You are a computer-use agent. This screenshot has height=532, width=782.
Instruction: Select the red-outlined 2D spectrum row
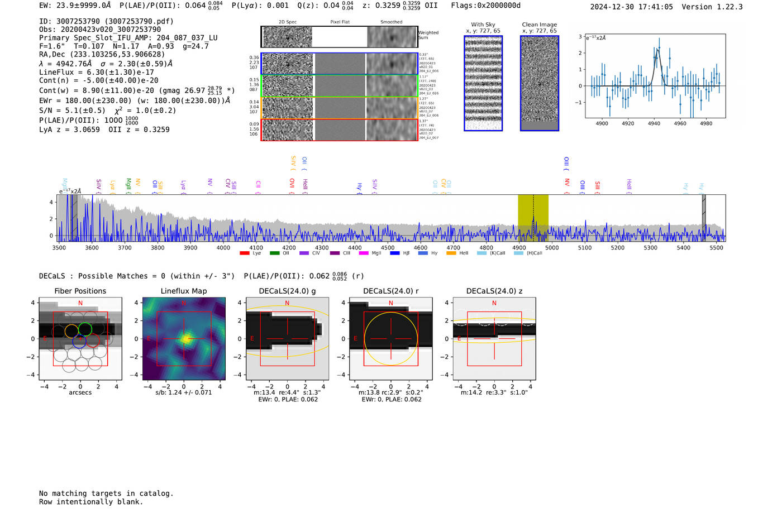pos(340,130)
